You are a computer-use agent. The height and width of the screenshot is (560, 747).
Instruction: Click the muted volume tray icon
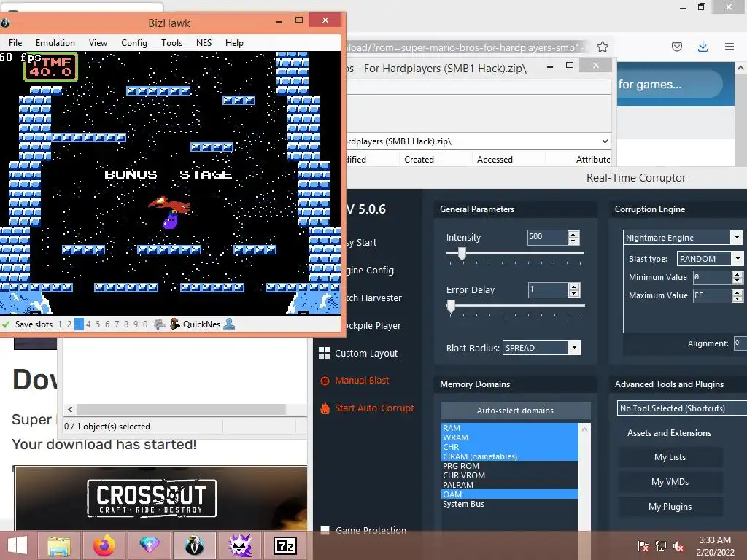tap(678, 545)
